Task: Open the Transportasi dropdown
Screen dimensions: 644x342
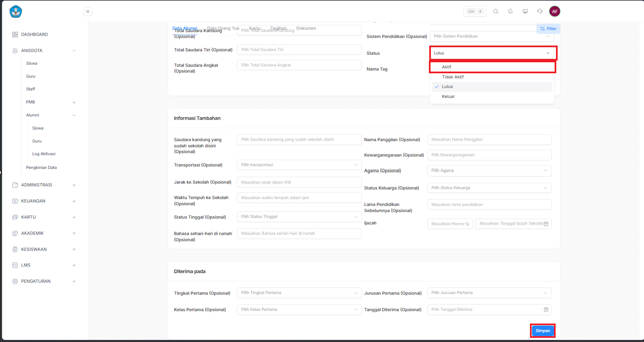Action: [299, 165]
